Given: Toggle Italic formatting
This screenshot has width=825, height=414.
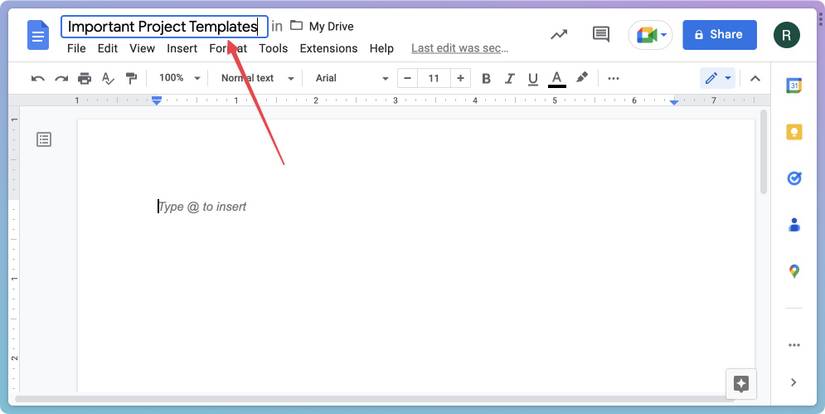Looking at the screenshot, I should pyautogui.click(x=509, y=78).
